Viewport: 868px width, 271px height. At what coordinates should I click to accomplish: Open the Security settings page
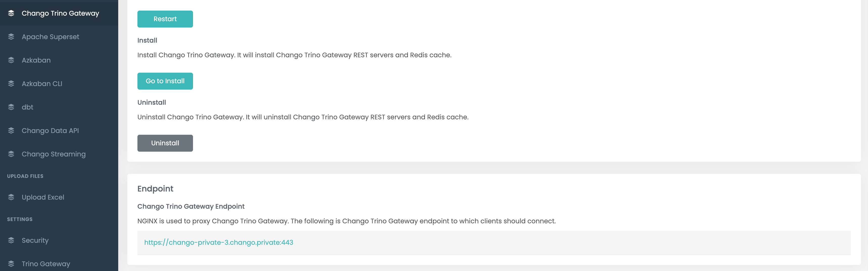click(35, 240)
